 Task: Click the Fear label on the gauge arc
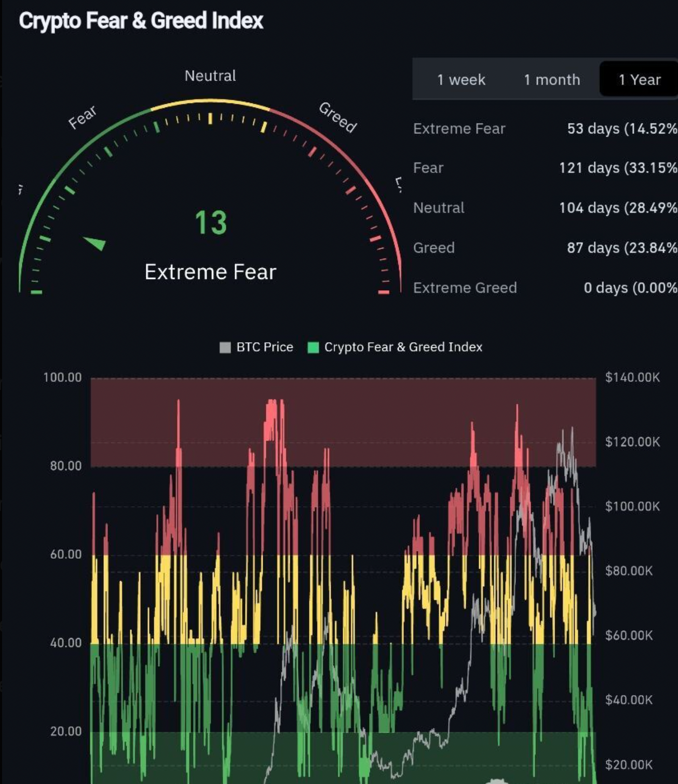click(x=83, y=117)
